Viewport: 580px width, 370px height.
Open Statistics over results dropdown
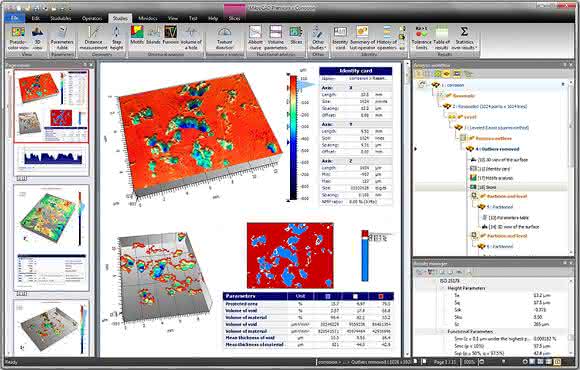465,38
